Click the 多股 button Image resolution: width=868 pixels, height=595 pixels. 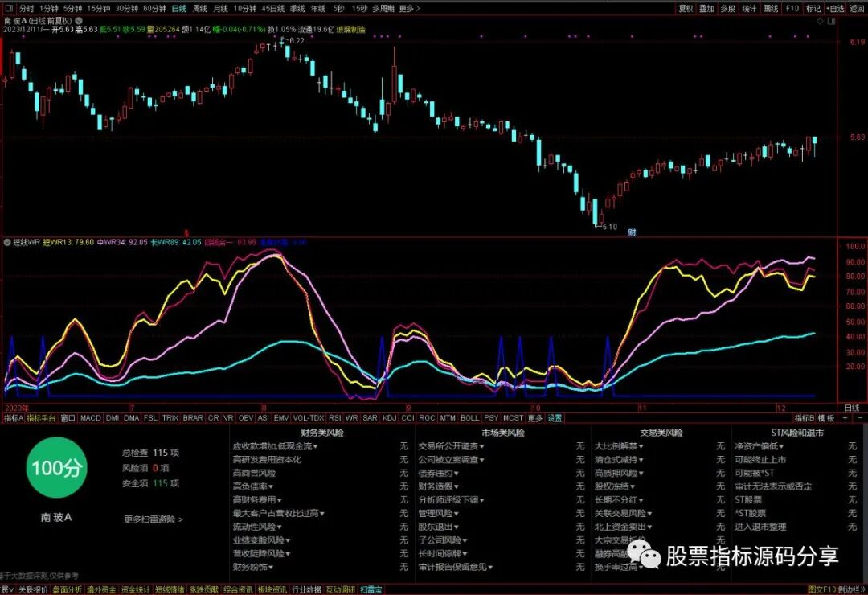pyautogui.click(x=728, y=9)
